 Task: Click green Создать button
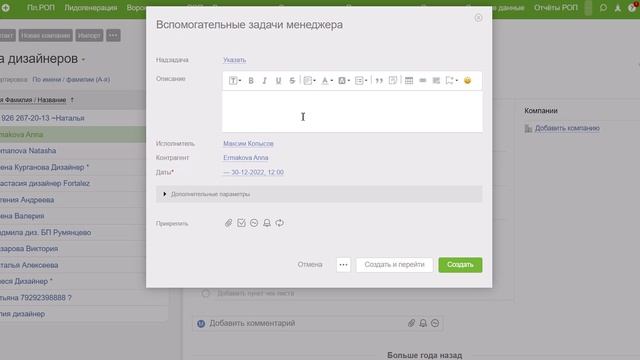(460, 265)
